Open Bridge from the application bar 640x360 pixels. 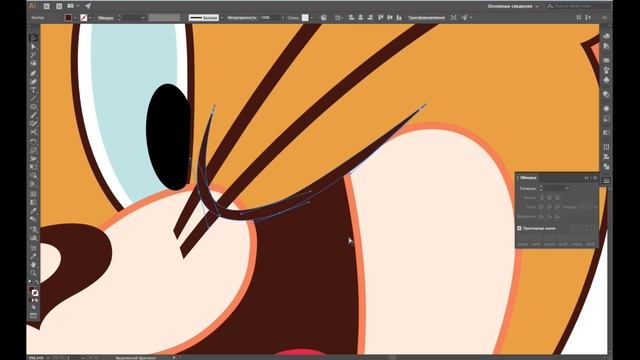[47, 6]
